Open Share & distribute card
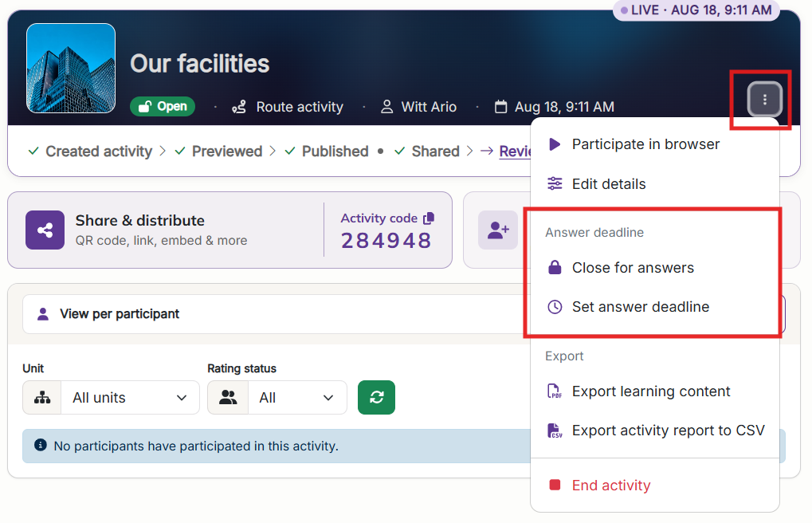Viewport: 812px width, 523px height. coord(230,230)
